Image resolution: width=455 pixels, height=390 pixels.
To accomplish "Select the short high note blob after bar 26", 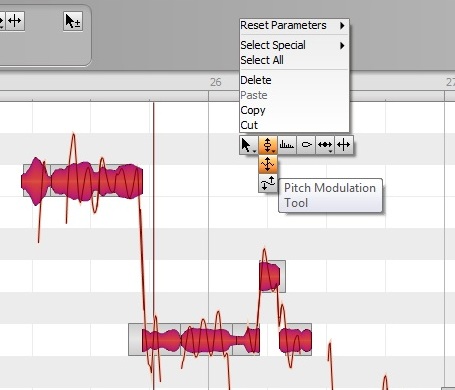I will pyautogui.click(x=270, y=276).
